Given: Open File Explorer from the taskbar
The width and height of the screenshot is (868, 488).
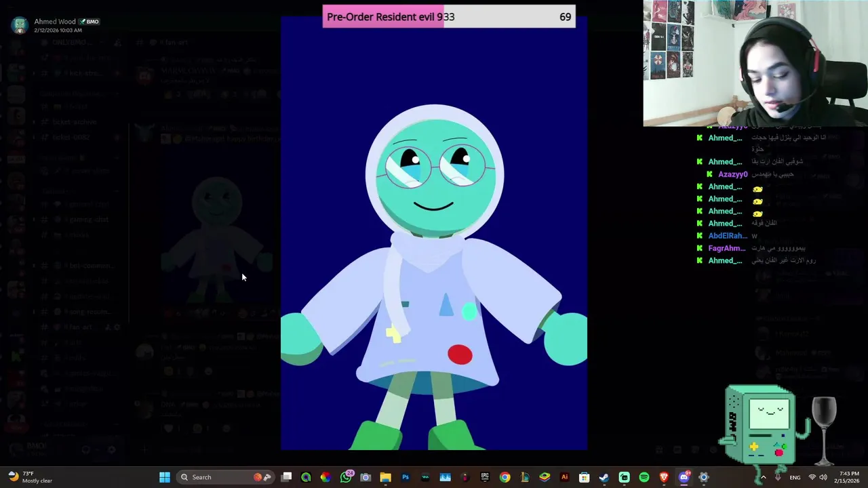Looking at the screenshot, I should coord(385,477).
